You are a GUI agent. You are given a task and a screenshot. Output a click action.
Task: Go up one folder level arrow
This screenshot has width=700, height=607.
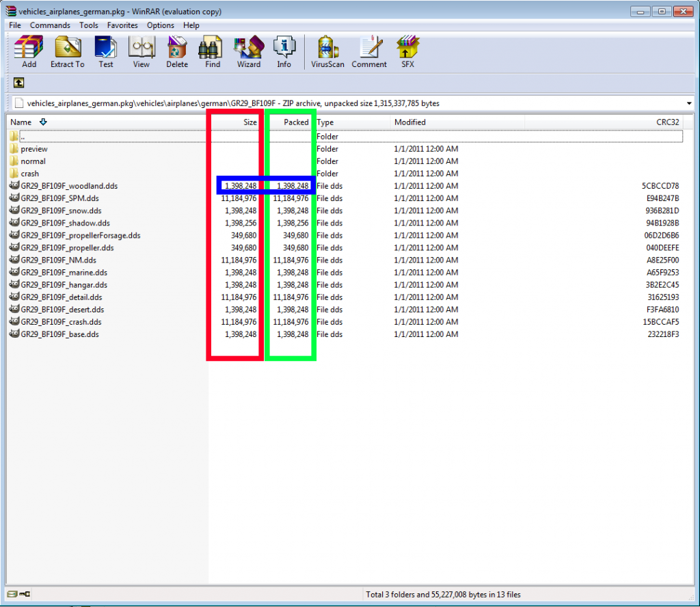[18, 83]
